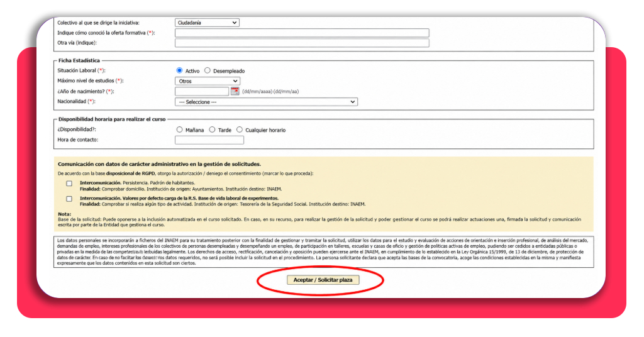Select the Activo employment status radio
The height and width of the screenshot is (337, 644).
179,70
